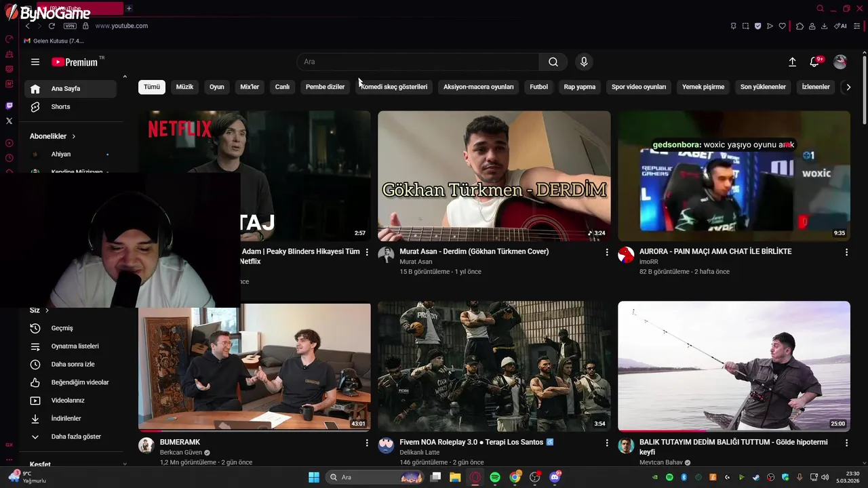Open the upload/create video icon
Screen dimensions: 868x488
[x=792, y=62]
